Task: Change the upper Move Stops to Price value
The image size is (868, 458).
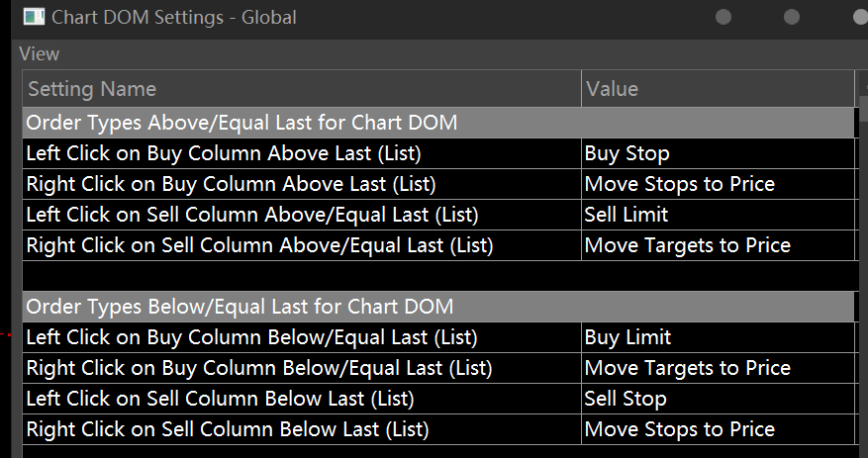Action: tap(717, 184)
